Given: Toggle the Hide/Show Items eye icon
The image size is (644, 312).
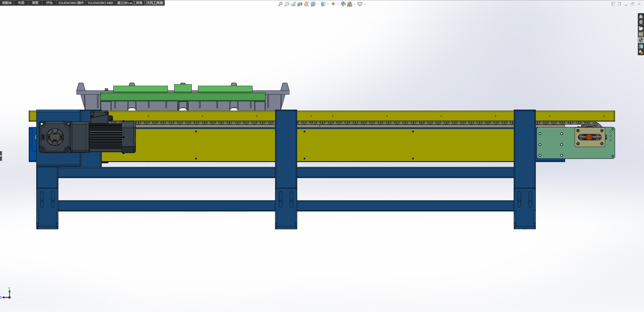Looking at the screenshot, I should pos(333,4).
